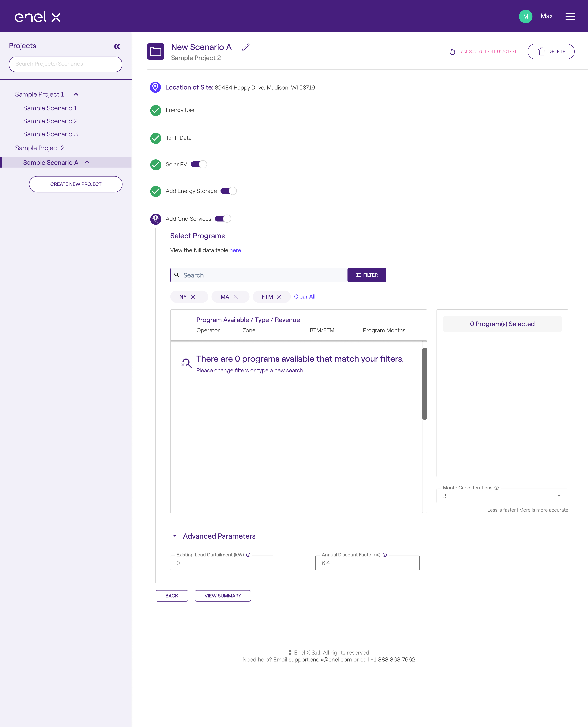The image size is (588, 727).
Task: Focus the programs Search field
Action: coord(259,275)
